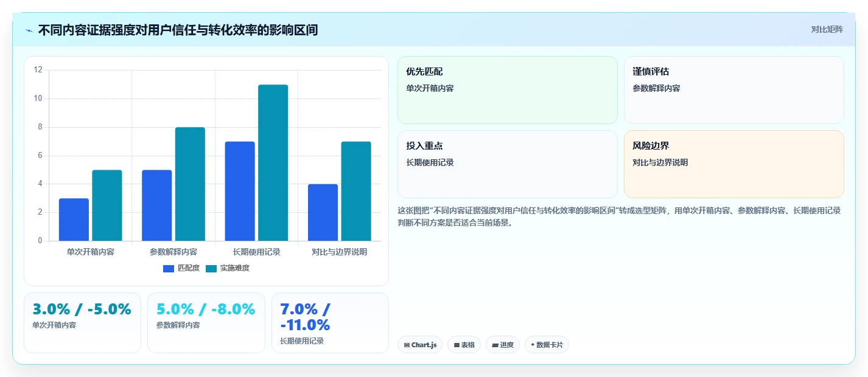Screen dimensions: 868x377
Task: Click the icon inside Chart.js chip
Action: pos(407,345)
